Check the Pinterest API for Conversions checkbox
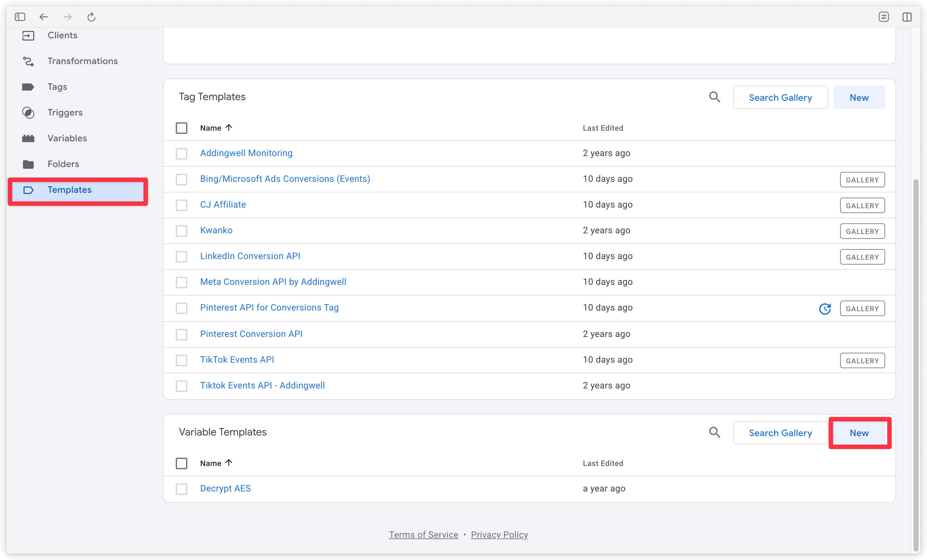Viewport: 927px width, 560px height. click(181, 308)
